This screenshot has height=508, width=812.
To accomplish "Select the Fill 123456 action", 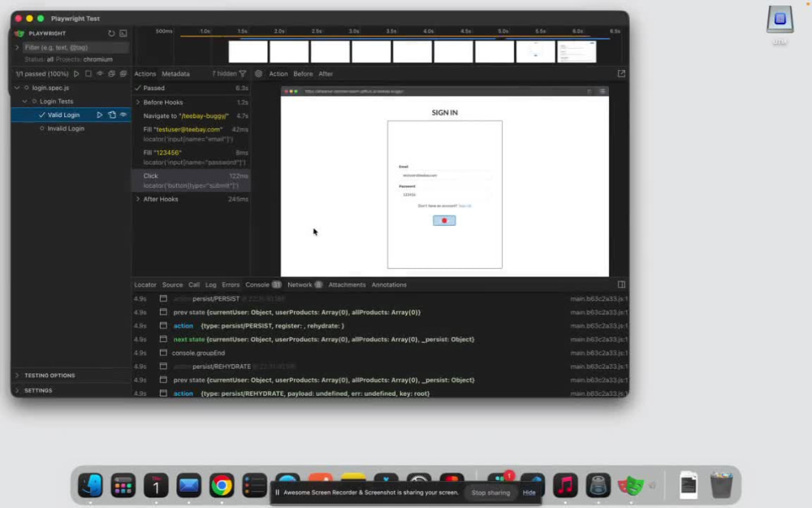I will click(x=191, y=157).
